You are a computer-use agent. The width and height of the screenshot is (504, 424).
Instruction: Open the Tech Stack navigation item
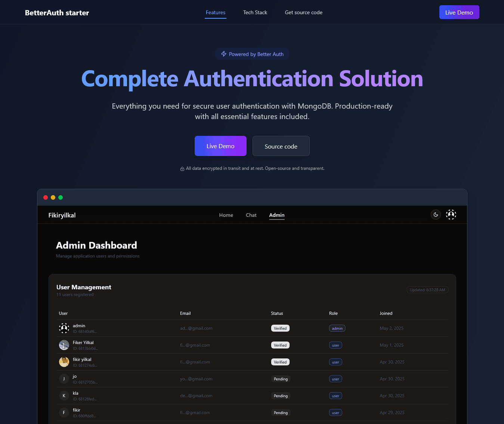coord(255,12)
